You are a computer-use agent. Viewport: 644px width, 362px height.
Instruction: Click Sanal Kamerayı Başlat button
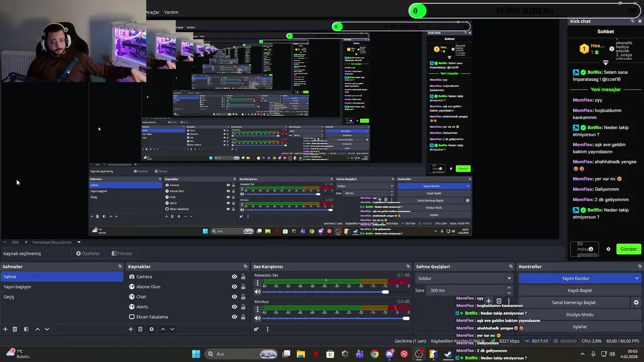(574, 302)
